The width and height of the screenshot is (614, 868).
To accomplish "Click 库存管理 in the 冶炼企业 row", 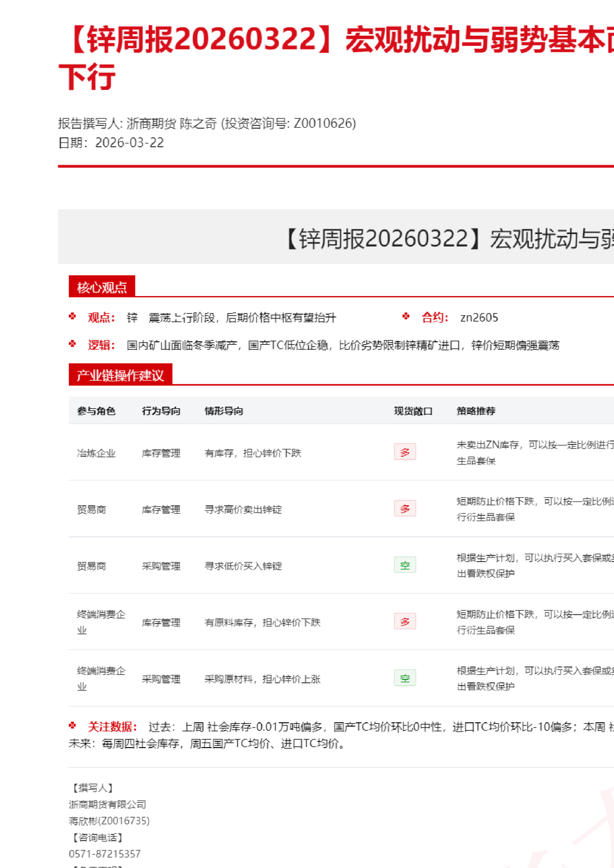I will pos(161,453).
